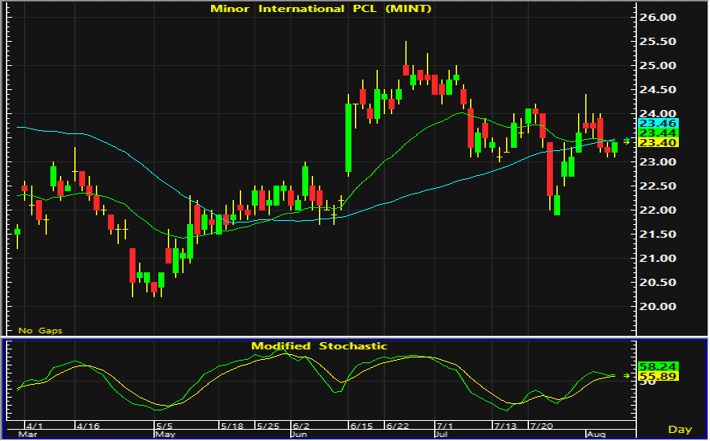
Task: Click the 21.50 price axis label
Action: [657, 235]
